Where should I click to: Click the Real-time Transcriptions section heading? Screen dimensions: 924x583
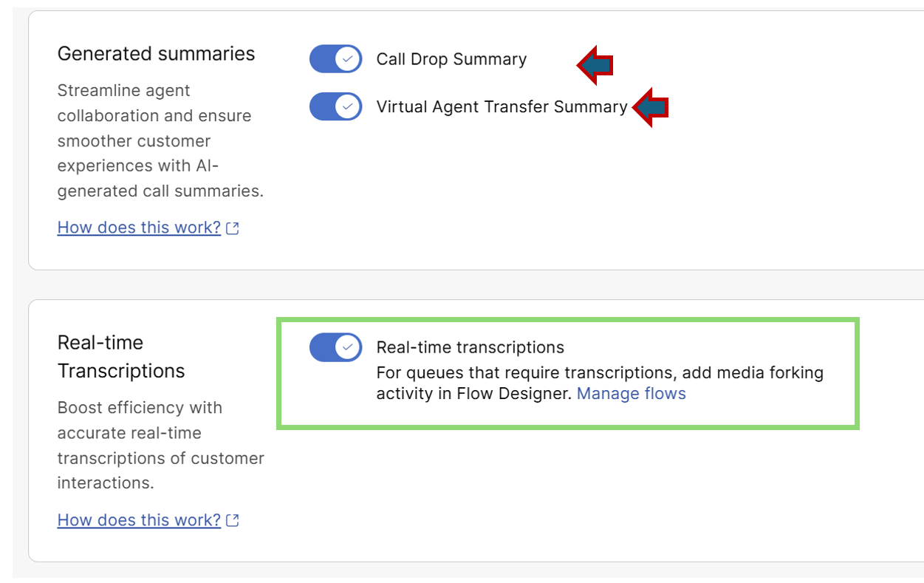click(x=121, y=357)
